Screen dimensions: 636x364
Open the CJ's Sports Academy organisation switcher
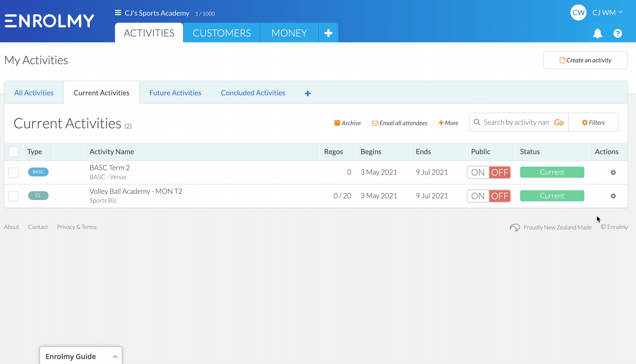[x=157, y=13]
